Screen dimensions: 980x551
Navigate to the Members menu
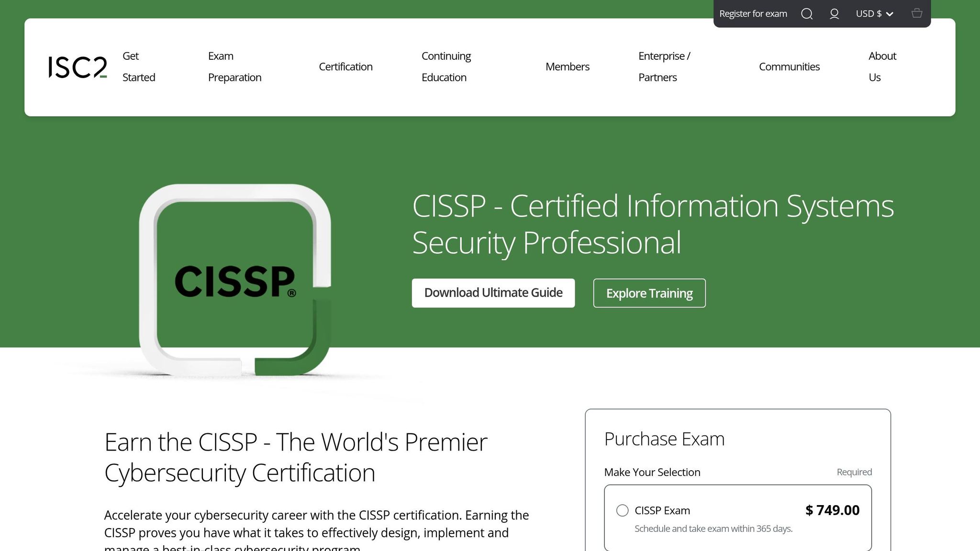(x=567, y=66)
